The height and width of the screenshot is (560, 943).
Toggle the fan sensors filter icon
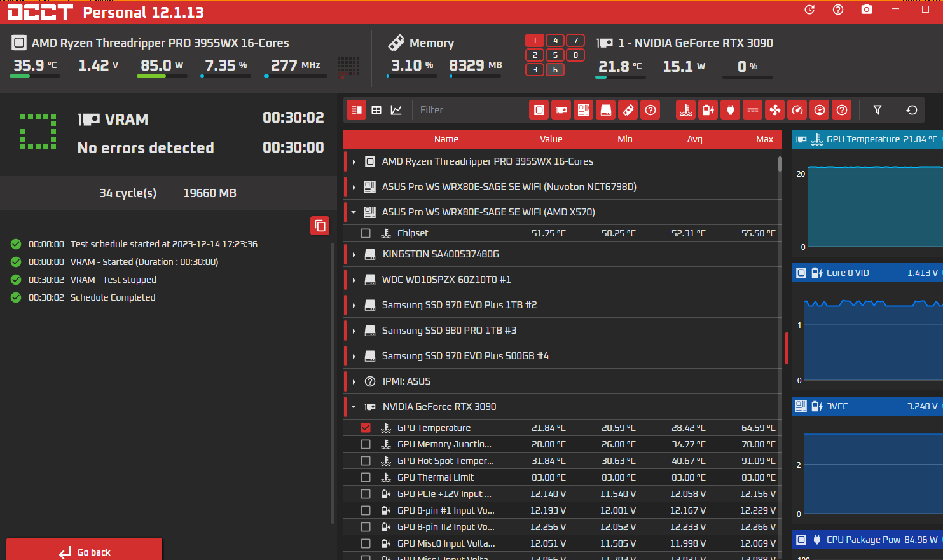[x=775, y=110]
